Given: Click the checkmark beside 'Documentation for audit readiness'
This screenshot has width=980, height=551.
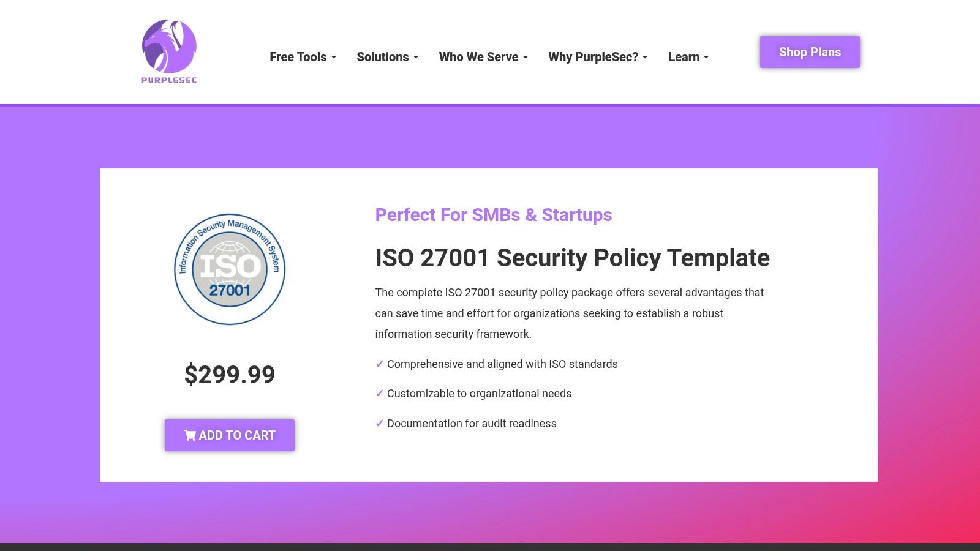Looking at the screenshot, I should point(379,423).
